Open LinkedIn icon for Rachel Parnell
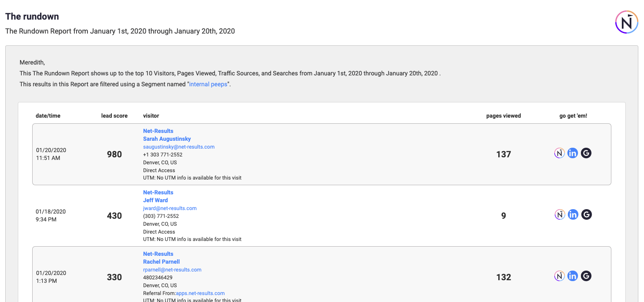Screen dimensions: 644x302 [573, 276]
